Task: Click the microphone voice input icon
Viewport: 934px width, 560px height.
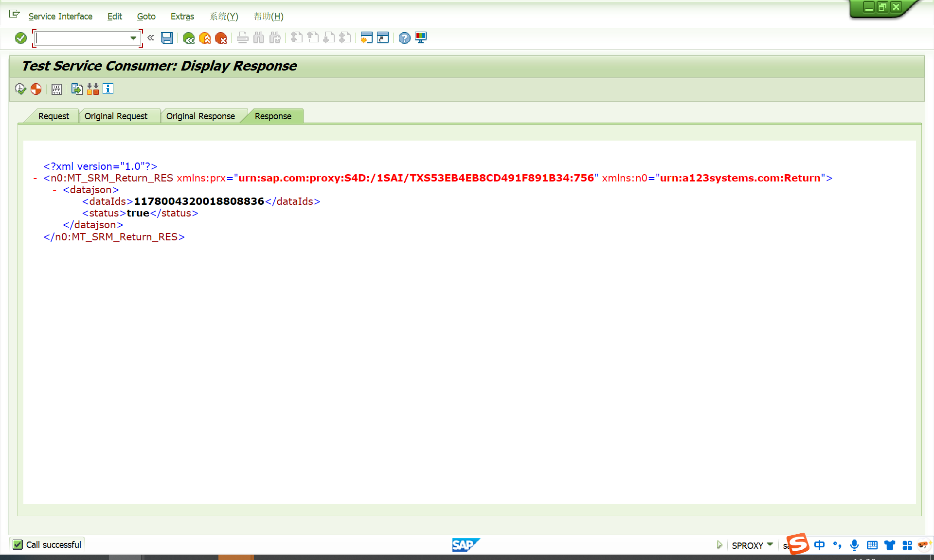Action: click(854, 545)
